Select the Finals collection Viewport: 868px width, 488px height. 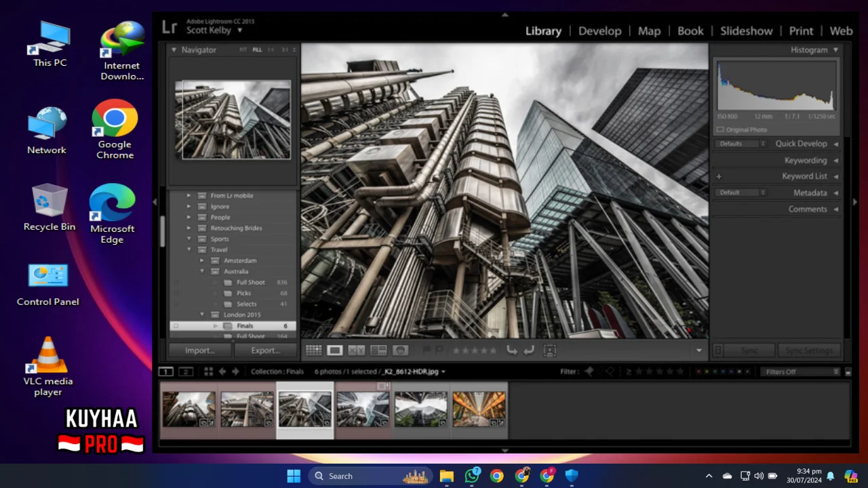[233, 326]
